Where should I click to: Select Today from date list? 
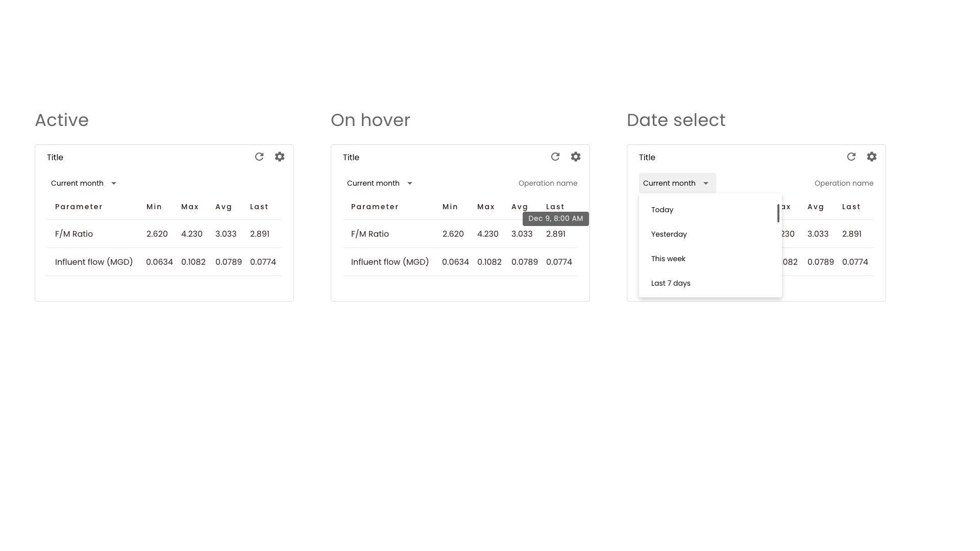pos(662,210)
